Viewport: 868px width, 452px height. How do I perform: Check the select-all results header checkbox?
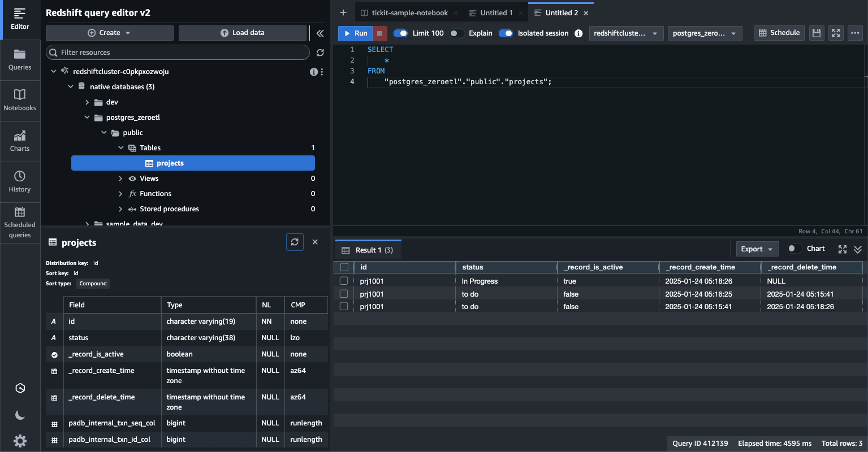pyautogui.click(x=344, y=267)
